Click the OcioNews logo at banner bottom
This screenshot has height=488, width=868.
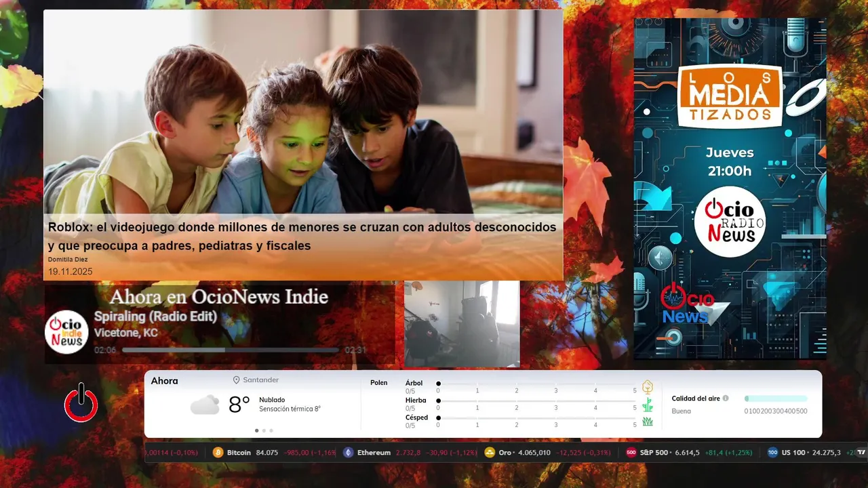687,304
